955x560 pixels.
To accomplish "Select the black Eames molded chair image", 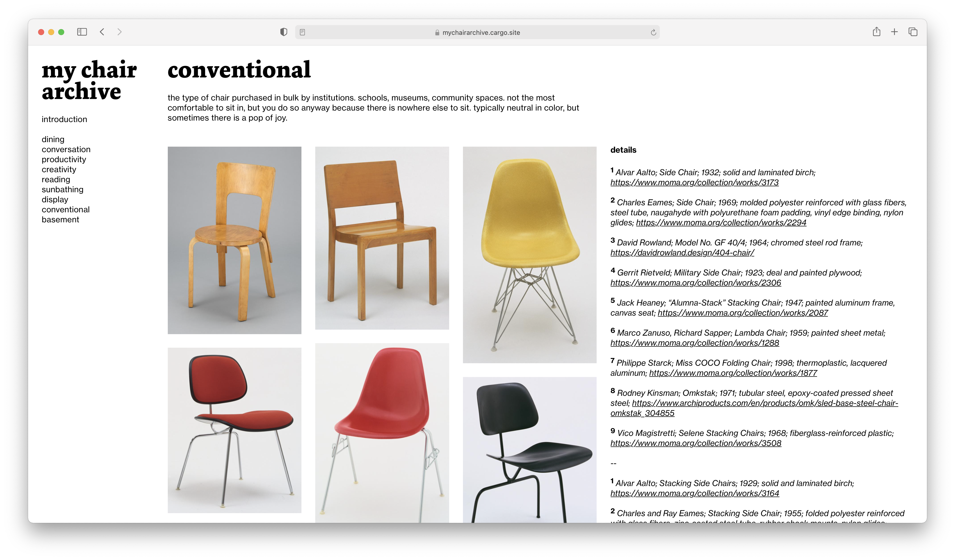I will 529,450.
